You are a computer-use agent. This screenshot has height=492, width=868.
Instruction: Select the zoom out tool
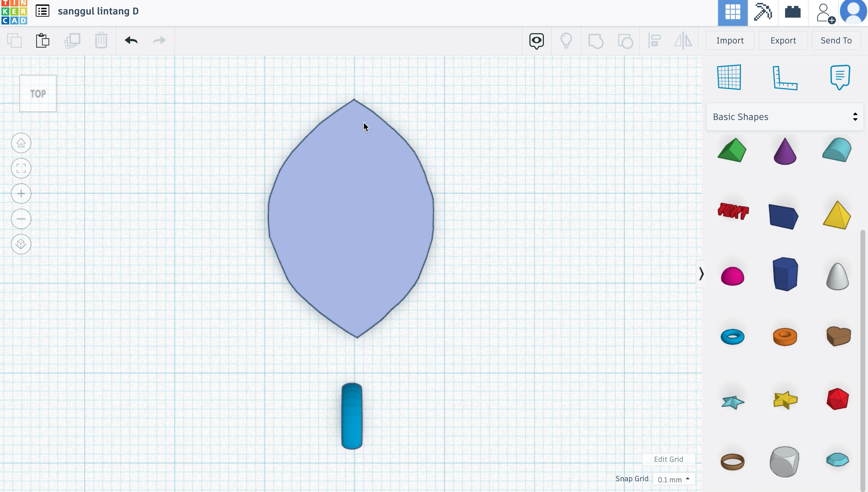coord(21,218)
